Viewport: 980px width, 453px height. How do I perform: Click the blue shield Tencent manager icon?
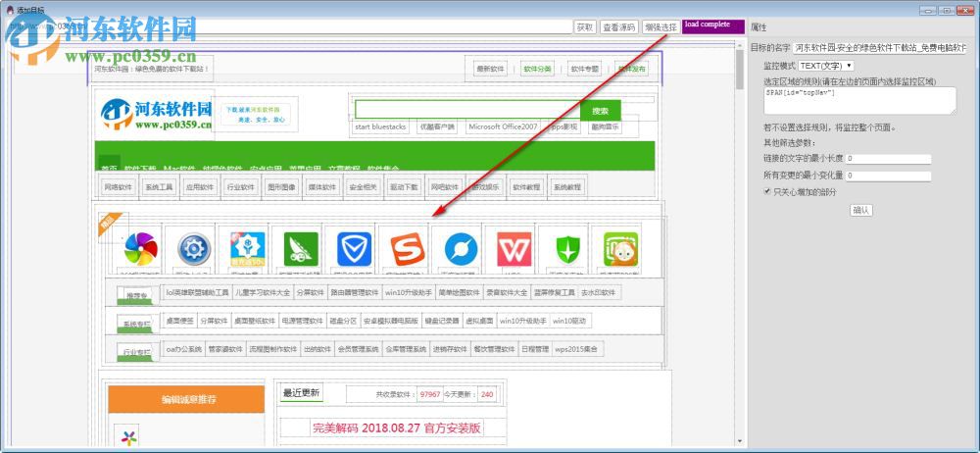tap(355, 249)
